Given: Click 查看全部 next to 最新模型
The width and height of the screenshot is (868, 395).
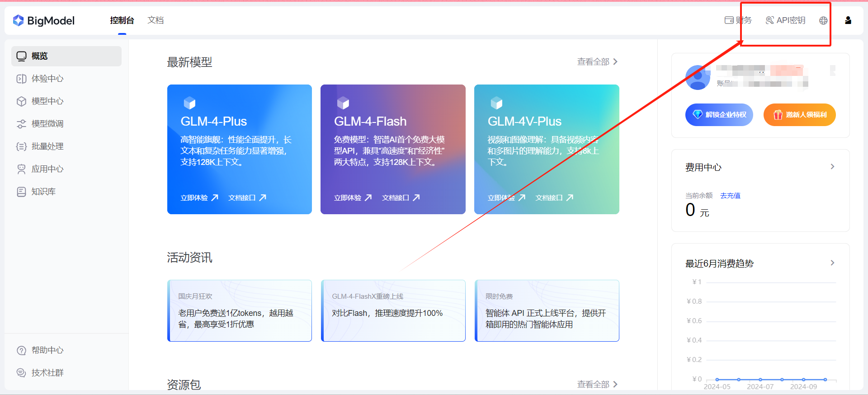Looking at the screenshot, I should tap(597, 62).
